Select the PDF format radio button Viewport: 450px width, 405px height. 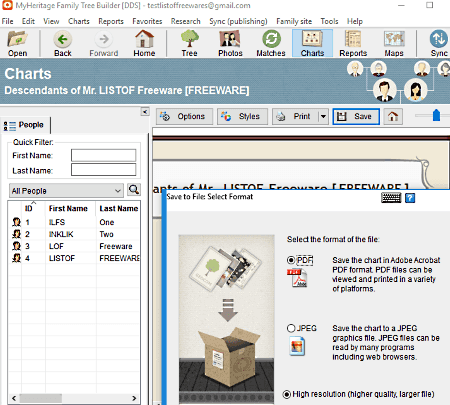291,260
